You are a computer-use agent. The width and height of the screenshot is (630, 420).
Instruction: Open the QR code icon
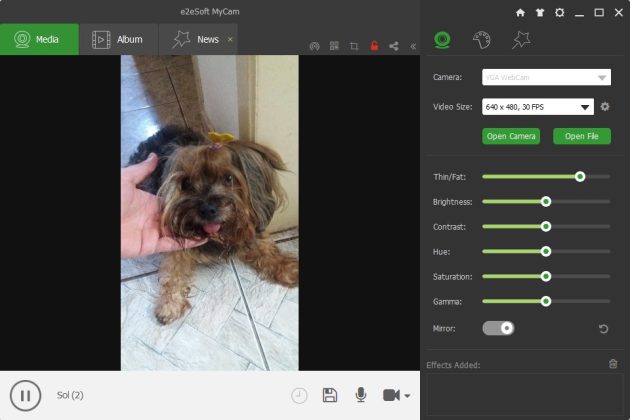334,46
